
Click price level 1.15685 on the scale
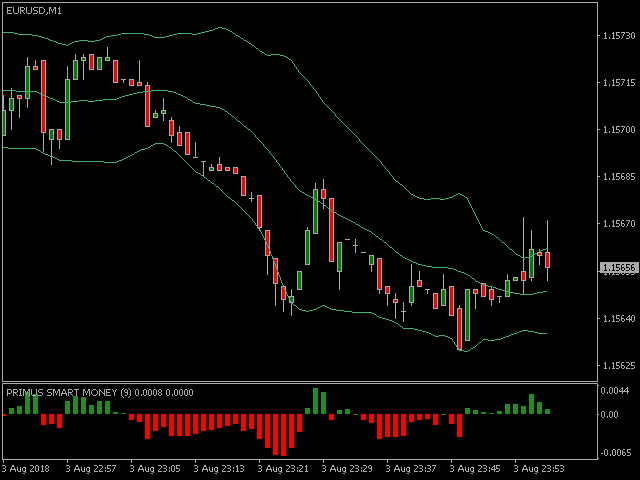(x=619, y=177)
